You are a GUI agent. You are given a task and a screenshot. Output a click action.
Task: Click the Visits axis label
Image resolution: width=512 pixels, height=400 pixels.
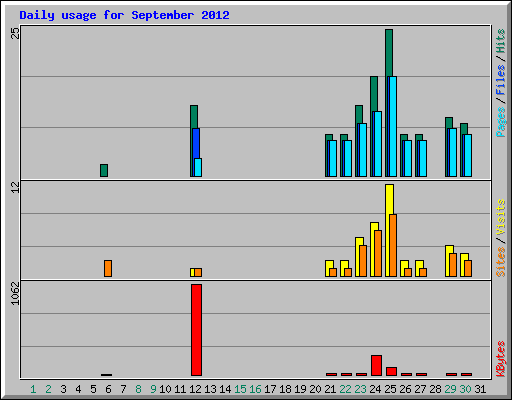pyautogui.click(x=500, y=217)
